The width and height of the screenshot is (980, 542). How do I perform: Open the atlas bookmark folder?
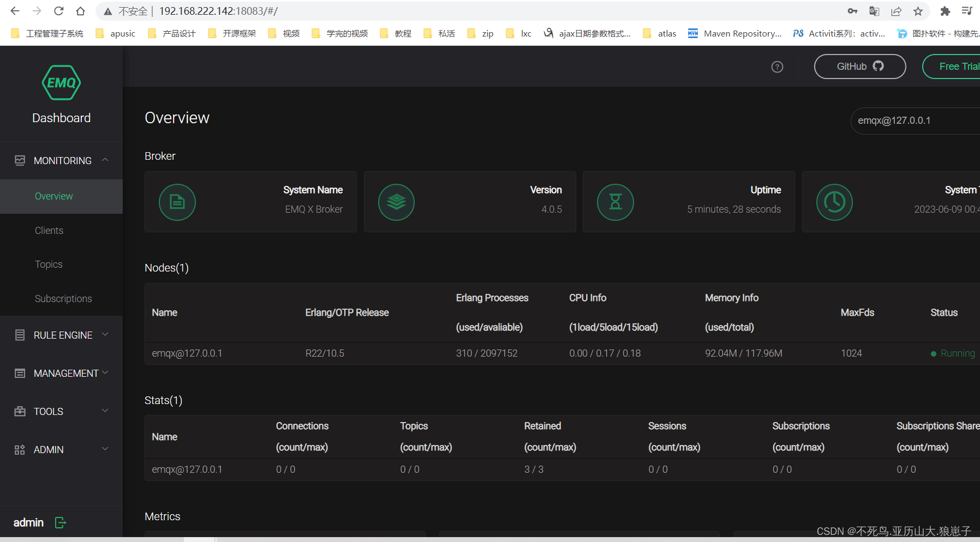point(660,33)
